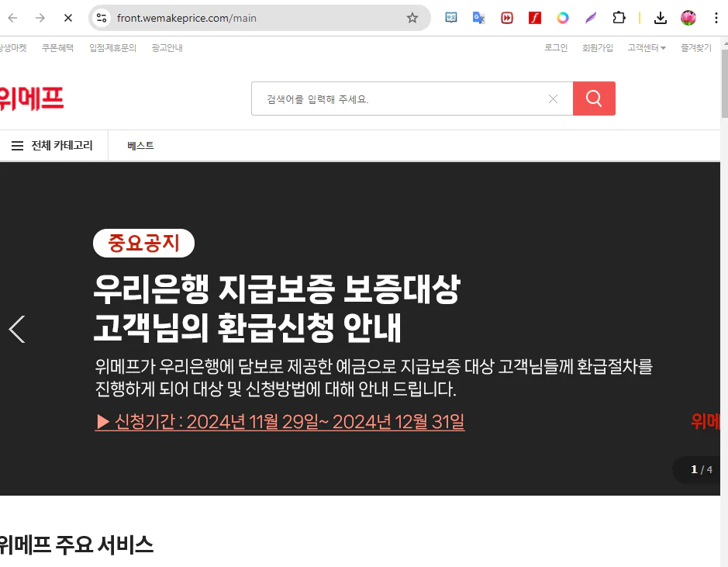728x567 pixels.
Task: Open the browser Downloads panel
Action: (x=661, y=18)
